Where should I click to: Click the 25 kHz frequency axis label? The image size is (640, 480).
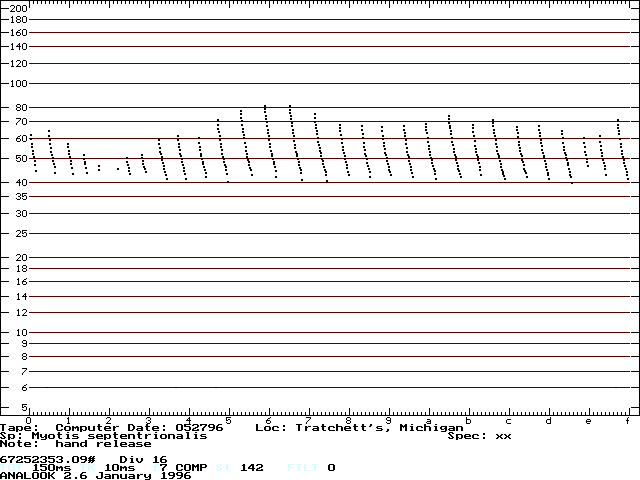pos(20,234)
